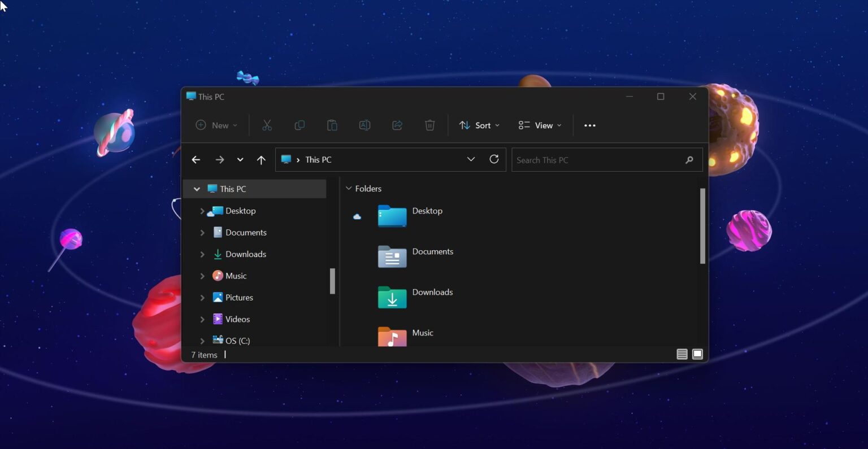Viewport: 868px width, 449px height.
Task: Refresh the This PC view
Action: point(494,159)
